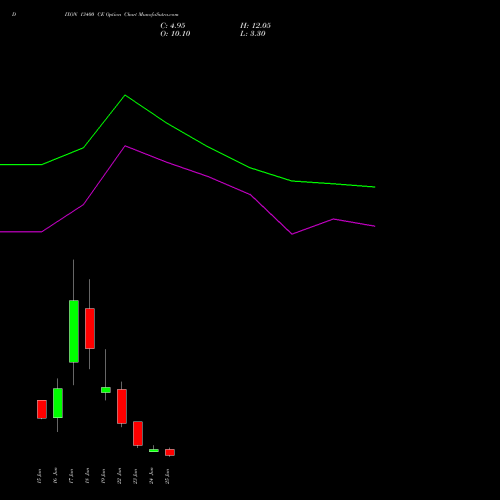
Task: Click the open value O: 10.10
Action: [x=175, y=34]
